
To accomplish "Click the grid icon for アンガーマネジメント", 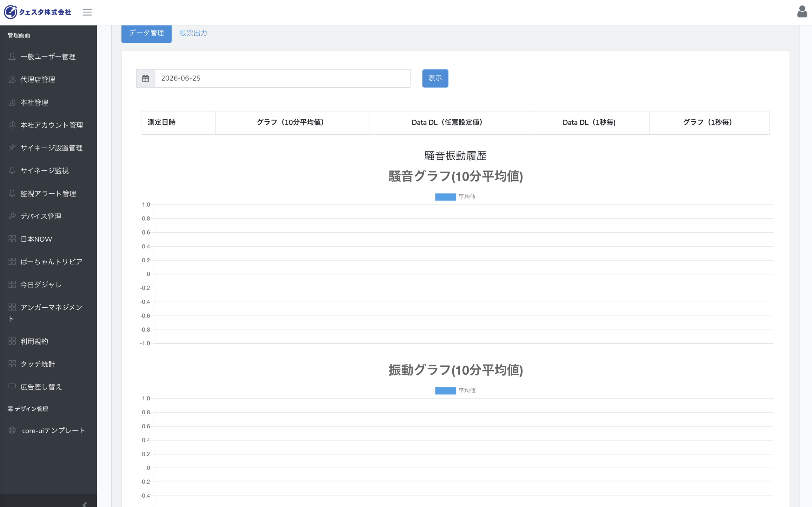I will point(12,307).
